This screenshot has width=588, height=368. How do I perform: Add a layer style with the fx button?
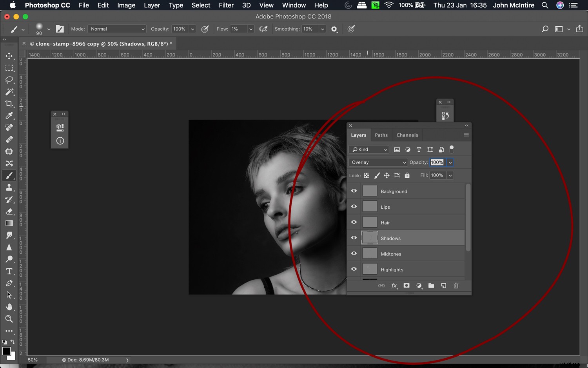point(394,286)
